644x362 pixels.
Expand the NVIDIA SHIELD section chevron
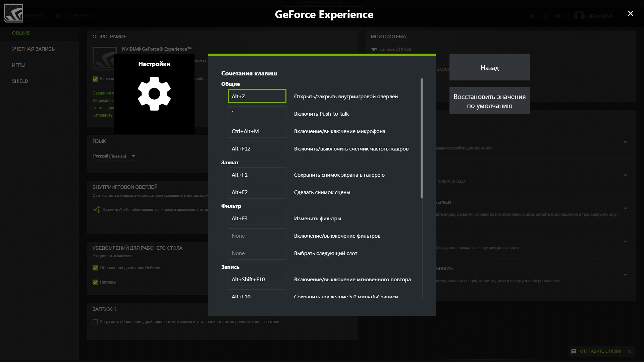point(625,175)
